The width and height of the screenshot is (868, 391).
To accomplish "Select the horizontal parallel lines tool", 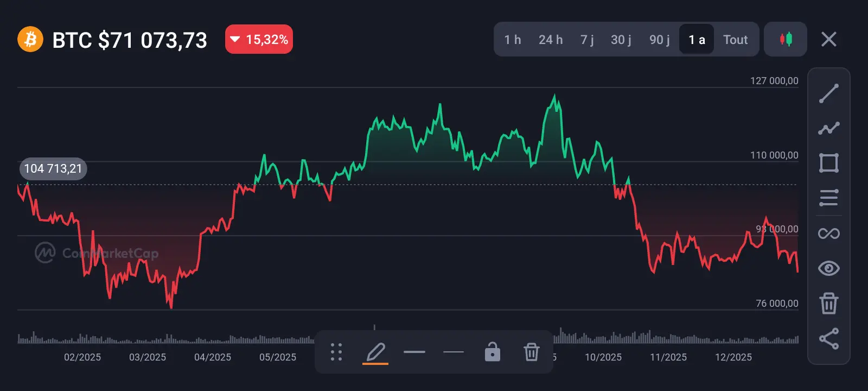I will pos(829,198).
